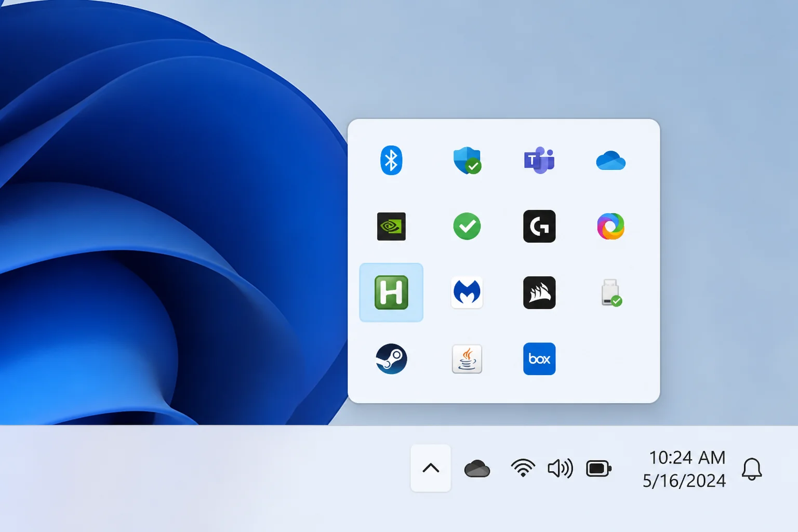Open the blue OneDrive cloud icon
The image size is (798, 532).
coord(610,161)
